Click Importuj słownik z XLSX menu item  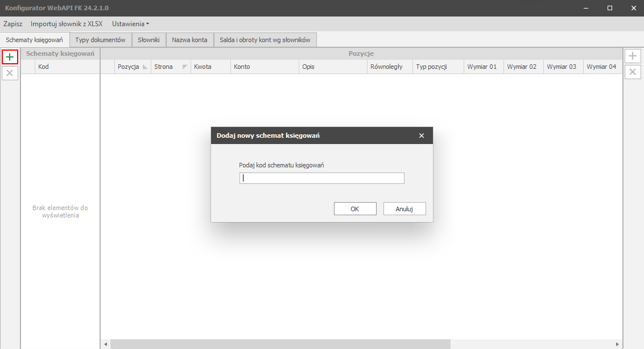67,24
